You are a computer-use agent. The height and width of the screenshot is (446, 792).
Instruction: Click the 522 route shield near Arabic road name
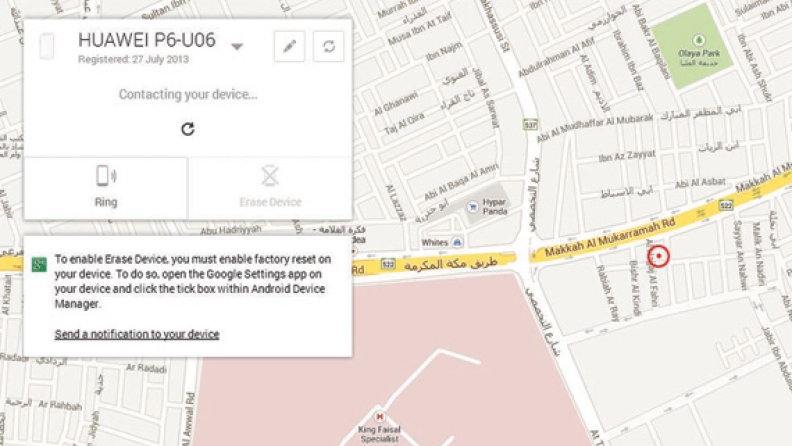[388, 264]
